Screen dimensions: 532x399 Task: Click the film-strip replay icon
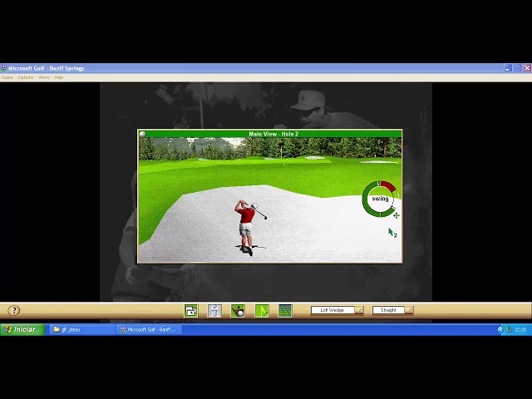(x=214, y=310)
